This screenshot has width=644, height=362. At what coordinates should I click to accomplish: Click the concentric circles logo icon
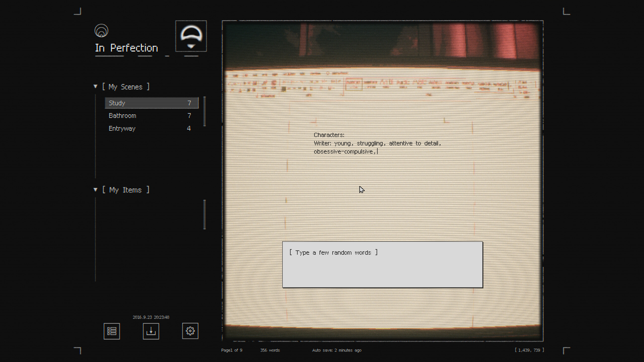101,31
